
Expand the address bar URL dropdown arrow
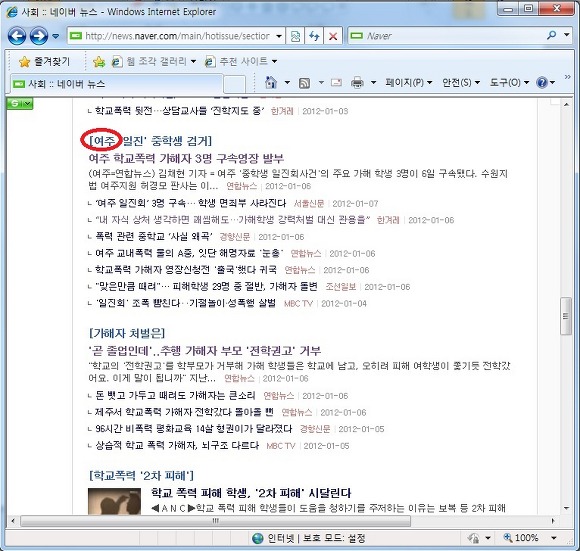point(279,36)
